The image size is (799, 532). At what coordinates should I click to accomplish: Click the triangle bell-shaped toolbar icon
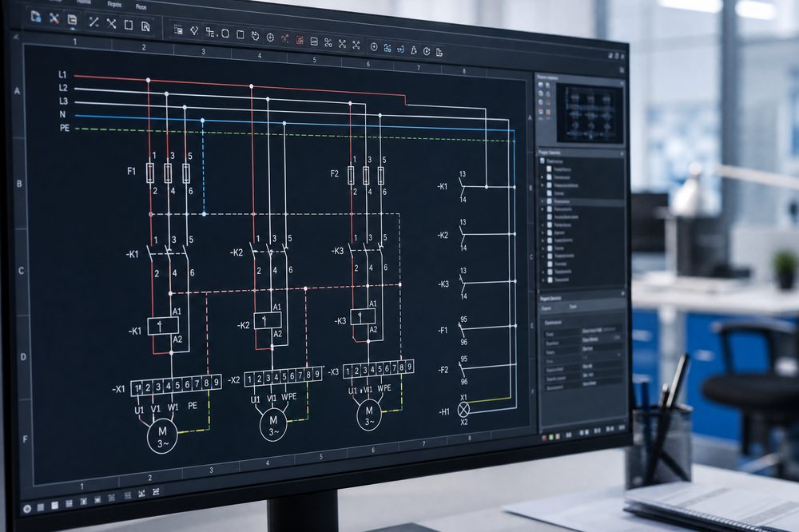coord(414,50)
